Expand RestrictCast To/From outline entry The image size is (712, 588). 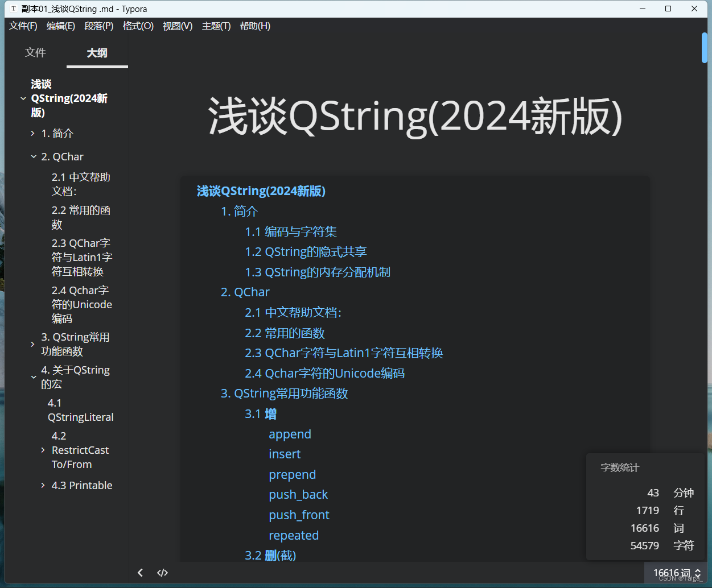[x=43, y=449]
